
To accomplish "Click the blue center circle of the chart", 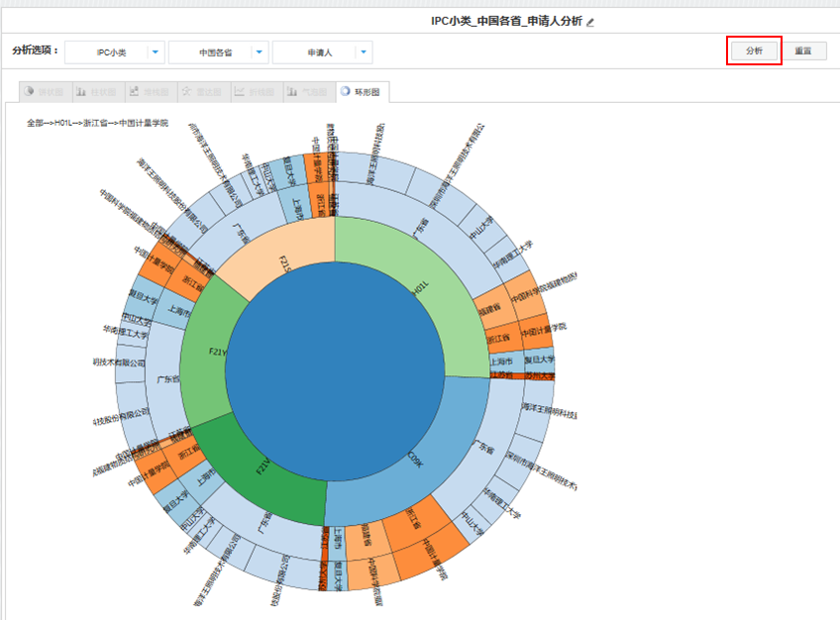I will coord(335,371).
